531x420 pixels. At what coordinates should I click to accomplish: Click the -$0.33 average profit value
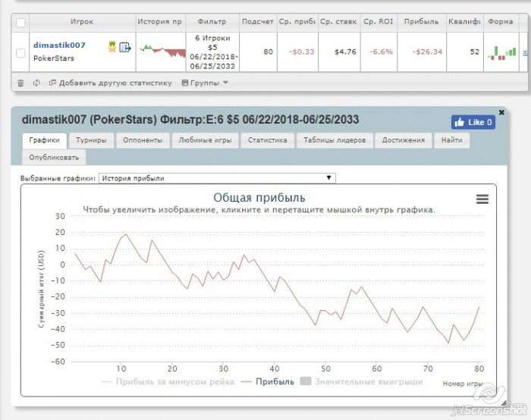point(301,52)
